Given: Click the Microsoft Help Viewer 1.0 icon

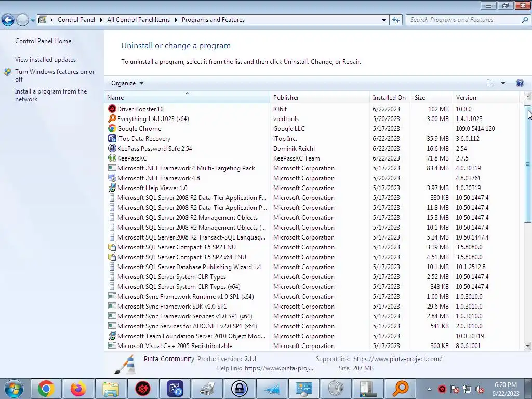Looking at the screenshot, I should click(x=112, y=188).
